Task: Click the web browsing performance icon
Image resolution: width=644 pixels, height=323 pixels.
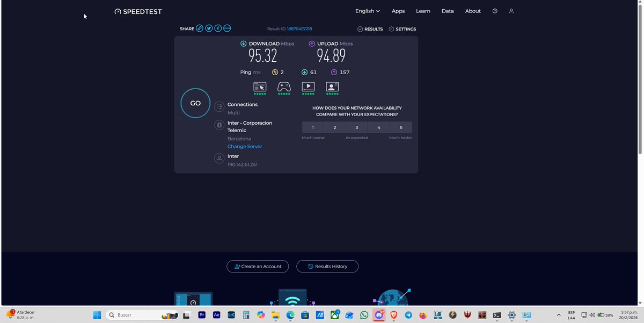Action: coord(260,86)
